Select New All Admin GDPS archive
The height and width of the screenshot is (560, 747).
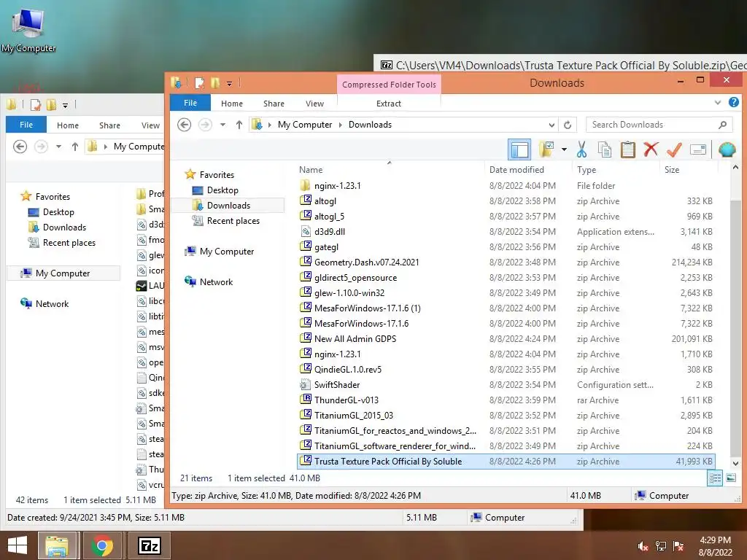coord(355,338)
